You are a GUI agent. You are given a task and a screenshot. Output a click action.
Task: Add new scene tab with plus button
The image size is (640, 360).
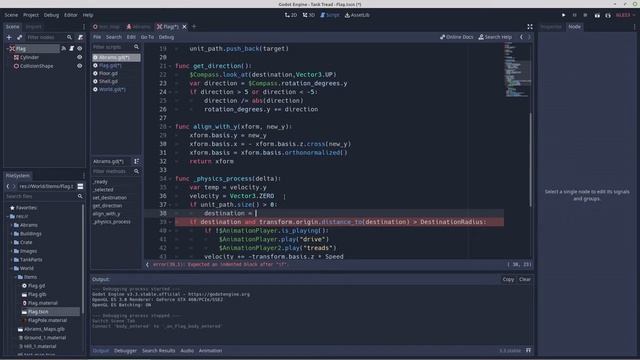194,27
